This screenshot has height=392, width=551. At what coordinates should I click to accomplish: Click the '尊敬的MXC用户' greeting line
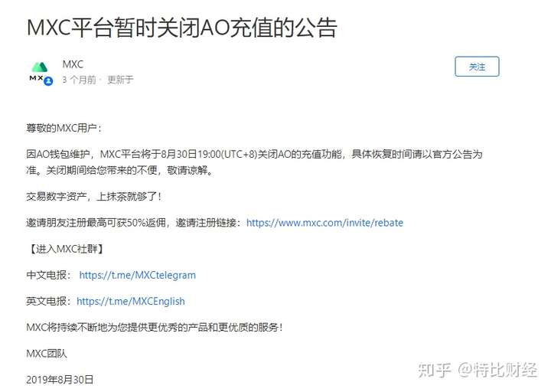point(64,128)
